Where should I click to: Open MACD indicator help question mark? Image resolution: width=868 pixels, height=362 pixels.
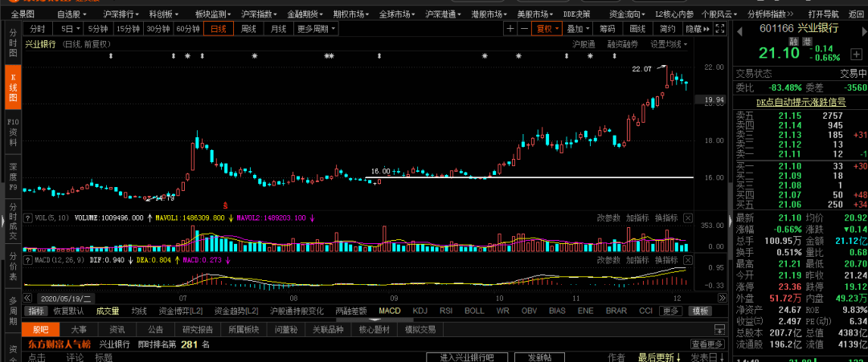[x=27, y=259]
